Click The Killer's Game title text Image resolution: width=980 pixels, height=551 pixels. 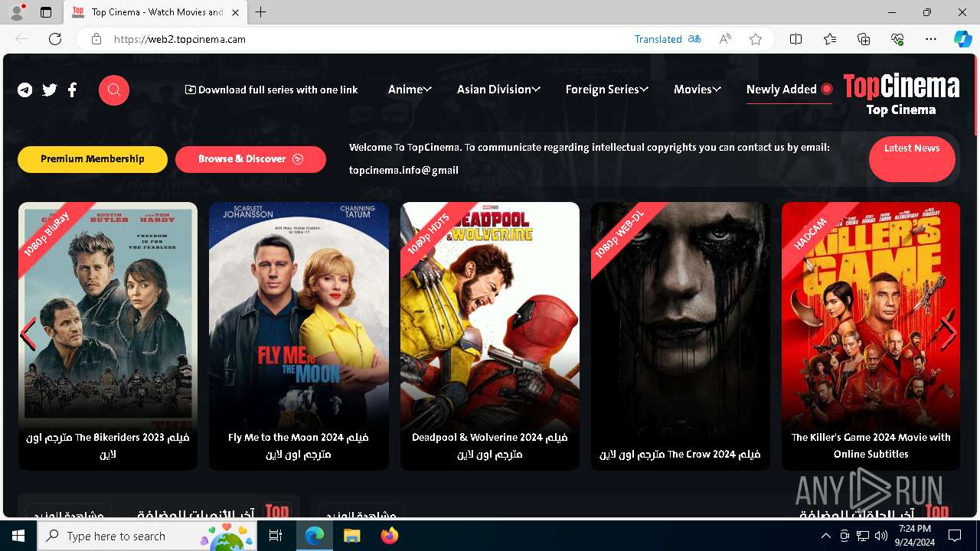871,445
